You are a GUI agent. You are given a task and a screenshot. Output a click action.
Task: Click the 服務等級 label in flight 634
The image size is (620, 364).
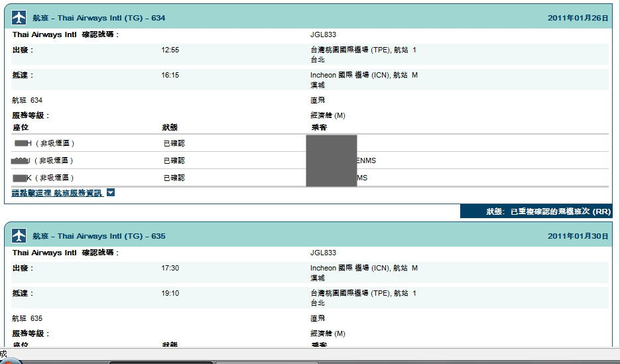(31, 115)
